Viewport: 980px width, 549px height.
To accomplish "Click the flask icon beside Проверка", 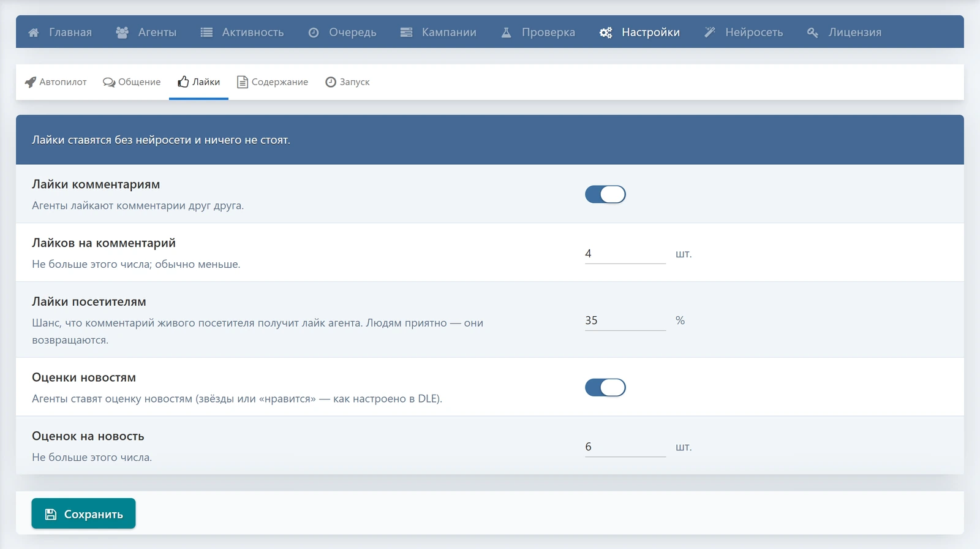I will [506, 32].
